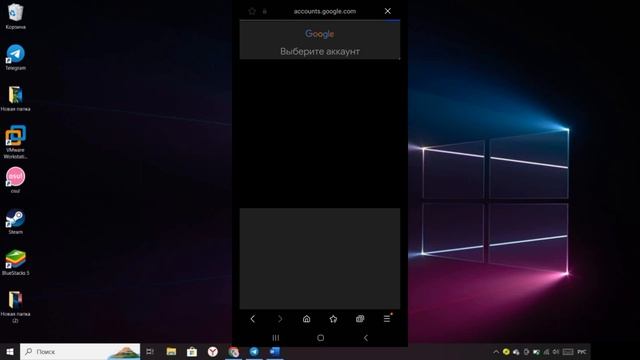Tap Android back navigation button
Screen dimensions: 640x360
366,338
